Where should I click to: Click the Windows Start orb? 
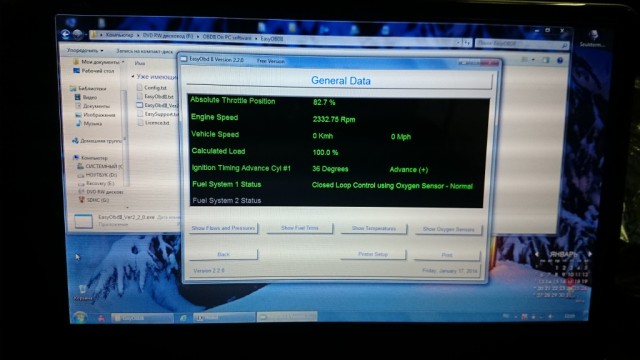[x=79, y=317]
